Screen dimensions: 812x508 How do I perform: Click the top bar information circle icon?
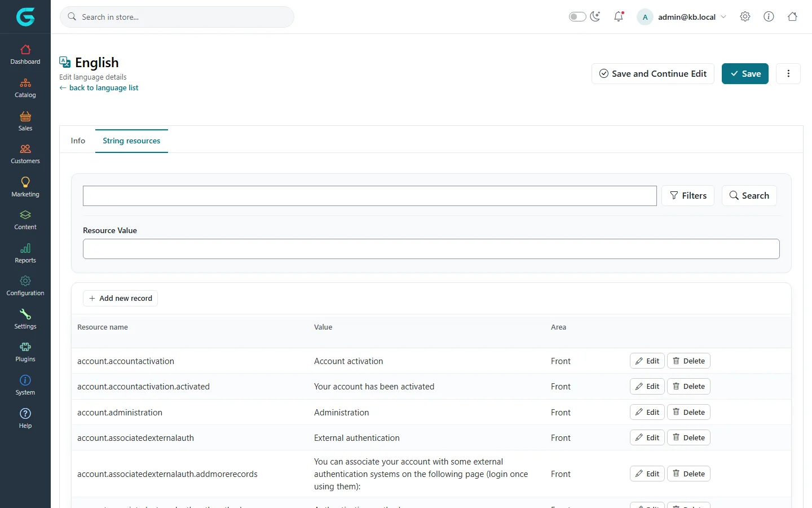769,17
